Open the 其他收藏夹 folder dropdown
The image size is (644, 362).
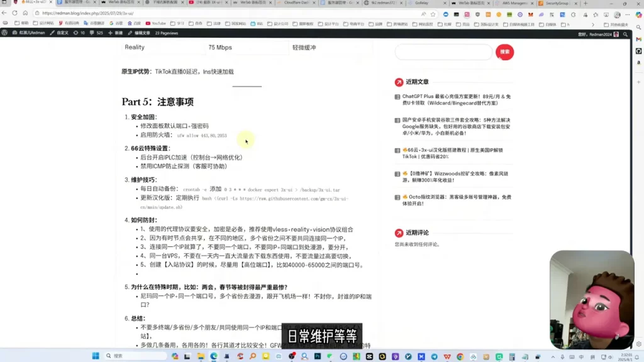pyautogui.click(x=616, y=25)
